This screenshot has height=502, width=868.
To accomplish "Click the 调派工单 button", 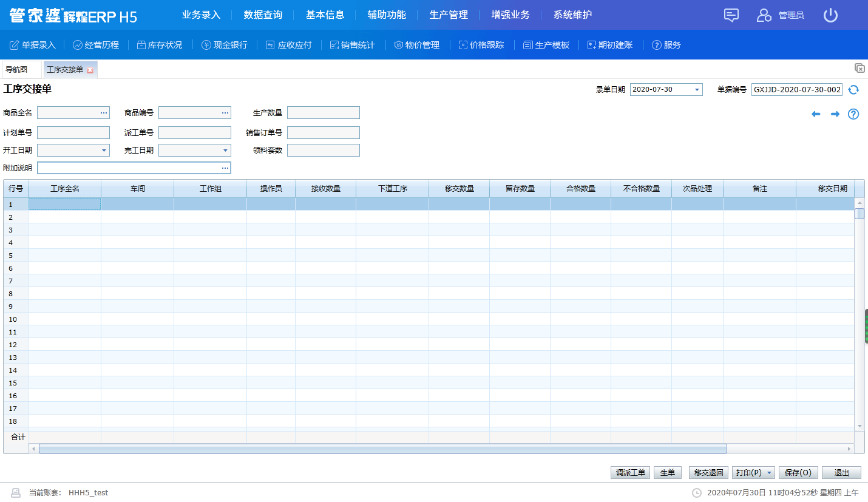I will pos(631,473).
